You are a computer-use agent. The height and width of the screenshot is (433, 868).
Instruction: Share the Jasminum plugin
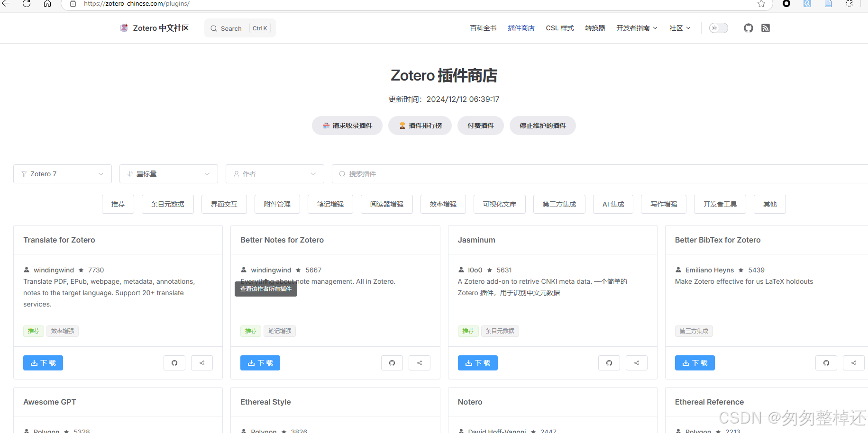(x=637, y=363)
